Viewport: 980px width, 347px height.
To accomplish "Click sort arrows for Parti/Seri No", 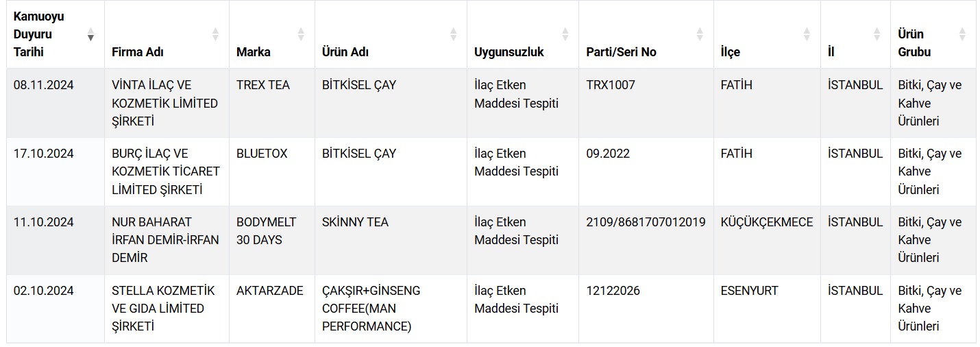I will [700, 34].
